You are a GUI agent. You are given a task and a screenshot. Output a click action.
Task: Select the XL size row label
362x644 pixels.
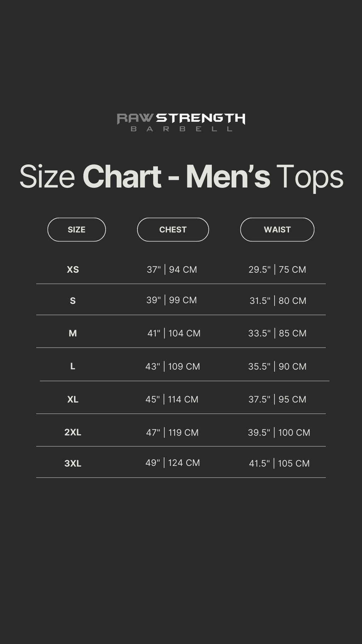coord(73,399)
